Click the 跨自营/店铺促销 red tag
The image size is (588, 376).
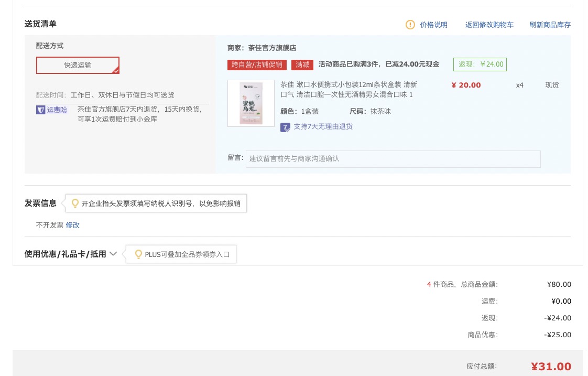(257, 65)
